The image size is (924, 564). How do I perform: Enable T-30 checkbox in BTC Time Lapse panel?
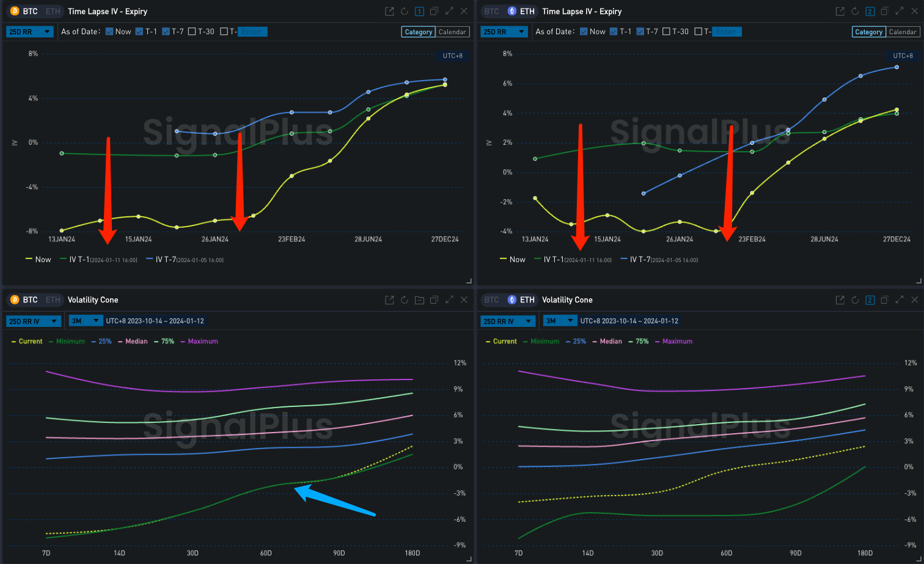click(193, 32)
